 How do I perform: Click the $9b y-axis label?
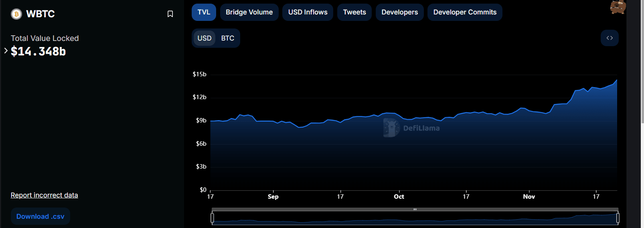click(x=201, y=120)
